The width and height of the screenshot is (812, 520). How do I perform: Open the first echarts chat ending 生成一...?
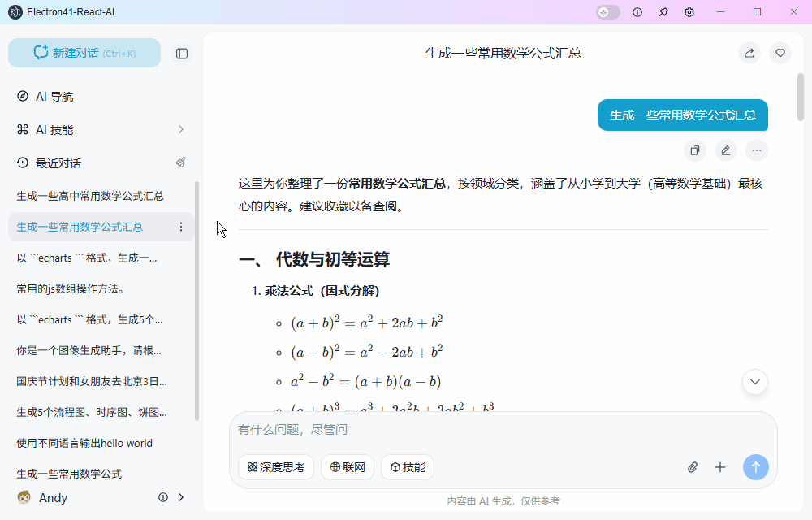101,258
